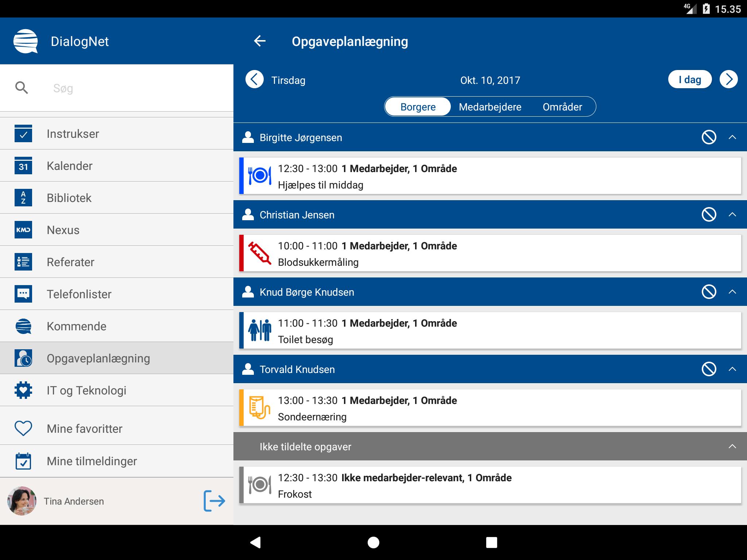Viewport: 747px width, 560px height.
Task: Collapse the Ikke tildelte opgaver section
Action: click(732, 447)
